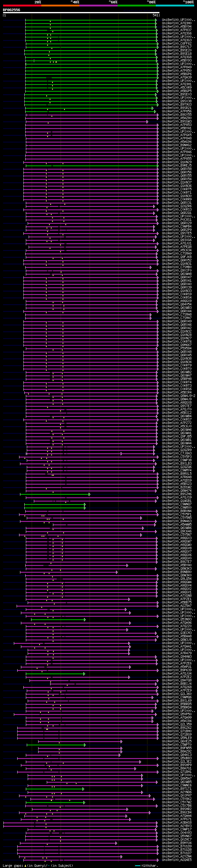This screenshot has height=868, width=197.
Task: Click the green alignment bar of UniRef100_C9WNQ7
Action: tap(55, 504)
